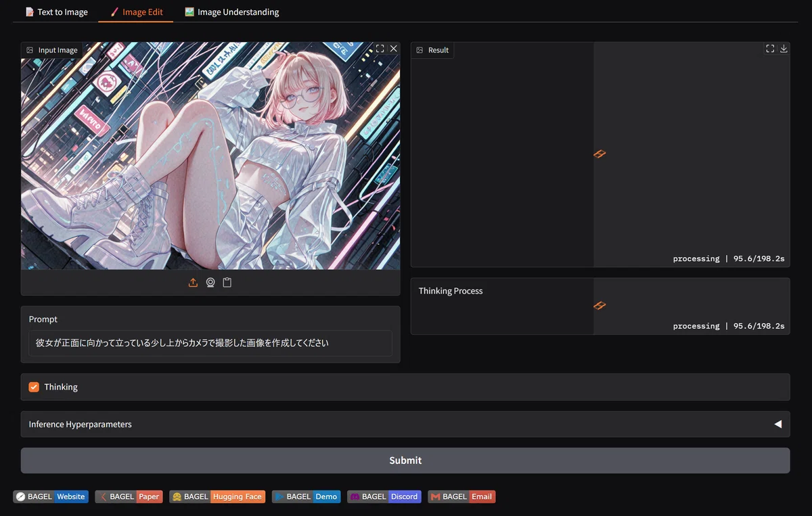Select the Image Edit tab
812x516 pixels.
point(136,12)
